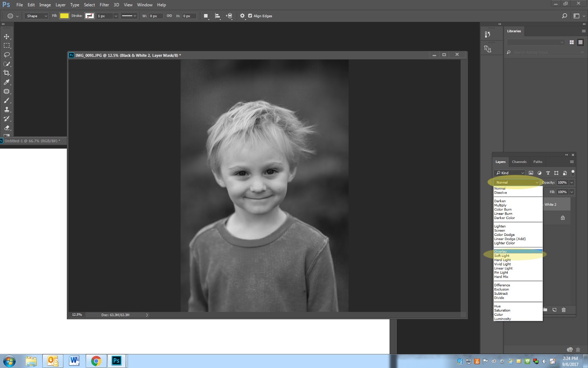This screenshot has width=588, height=368.
Task: Open the blend mode dropdown showing Normal
Action: (x=514, y=182)
